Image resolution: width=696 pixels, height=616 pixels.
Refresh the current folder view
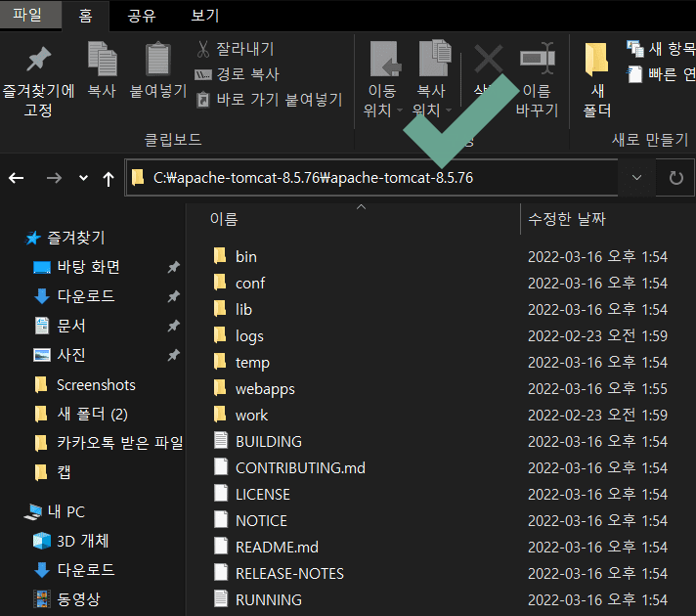pyautogui.click(x=675, y=178)
